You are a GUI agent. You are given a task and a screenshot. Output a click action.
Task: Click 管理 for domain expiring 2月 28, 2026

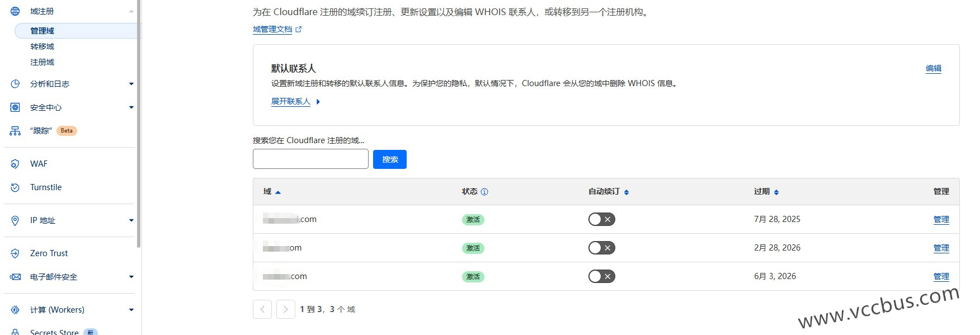tap(941, 248)
